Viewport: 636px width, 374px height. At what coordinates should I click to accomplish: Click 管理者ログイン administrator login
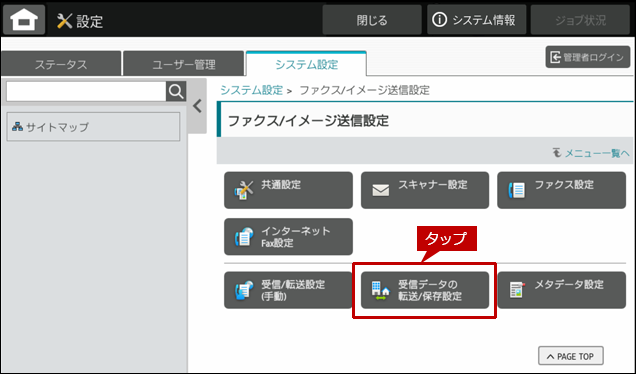[x=588, y=57]
